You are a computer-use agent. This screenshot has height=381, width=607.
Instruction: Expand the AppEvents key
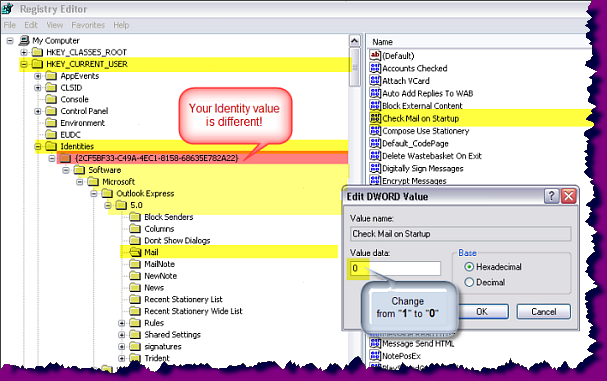click(x=38, y=76)
